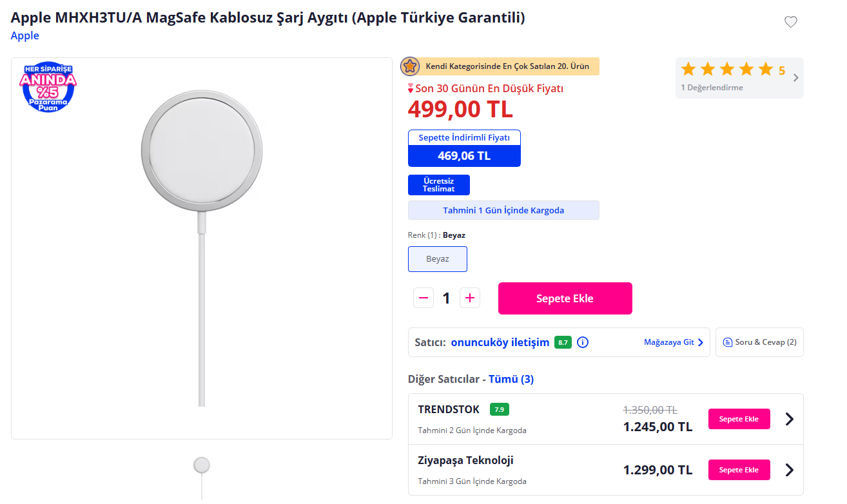Open onuncuköy iletişim seller page

click(500, 342)
